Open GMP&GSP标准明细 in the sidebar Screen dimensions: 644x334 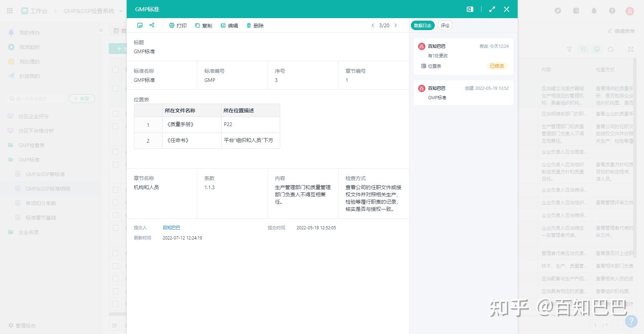pos(47,188)
